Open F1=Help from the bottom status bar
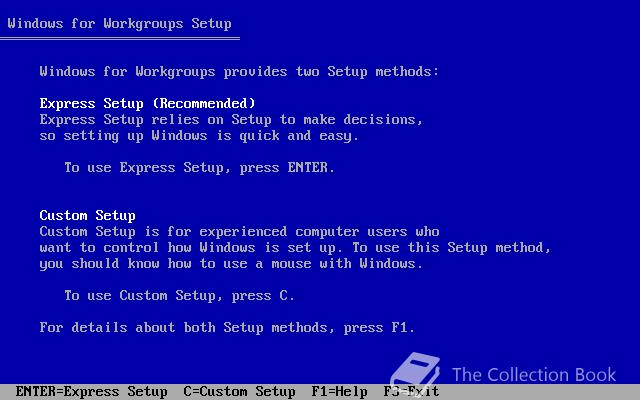Screen dimensions: 640x400 [x=339, y=391]
